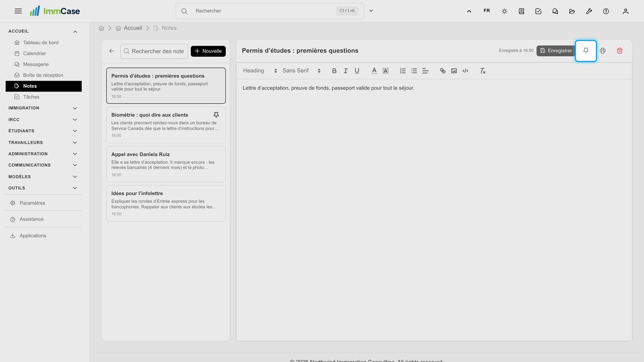Delete the note with red trash icon
The height and width of the screenshot is (362, 644).
click(619, 51)
